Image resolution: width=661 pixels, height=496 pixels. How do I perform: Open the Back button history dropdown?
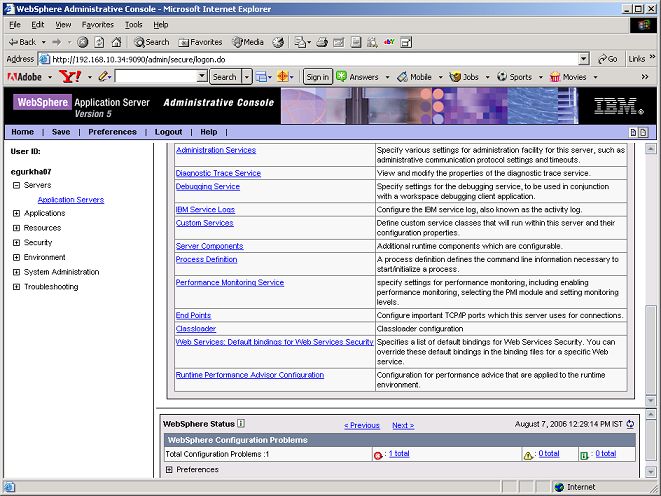click(x=43, y=42)
